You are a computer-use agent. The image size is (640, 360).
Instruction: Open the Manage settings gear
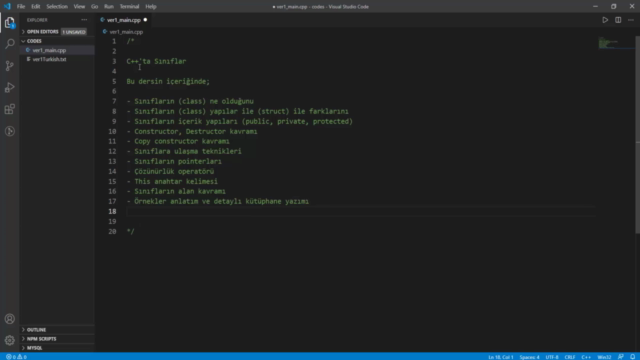(x=10, y=340)
